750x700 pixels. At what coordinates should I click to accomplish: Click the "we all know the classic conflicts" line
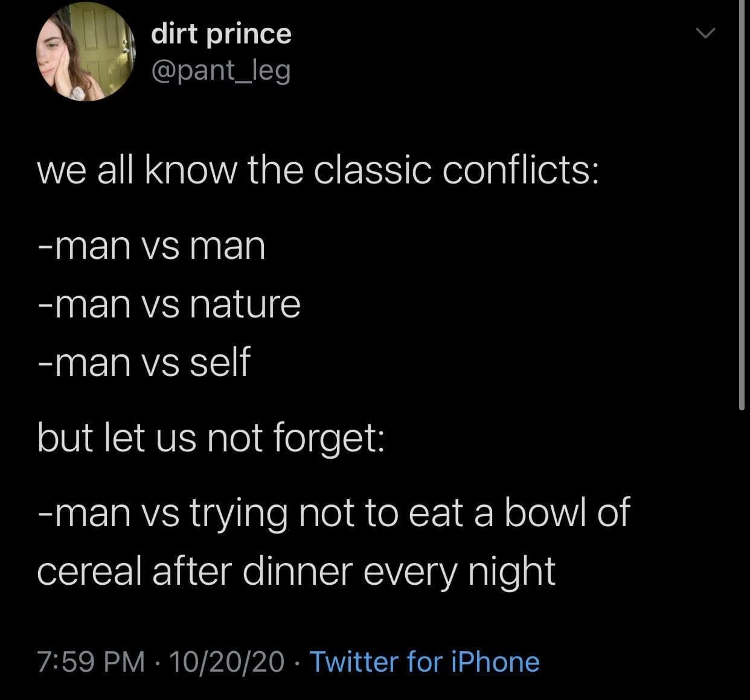(x=318, y=171)
